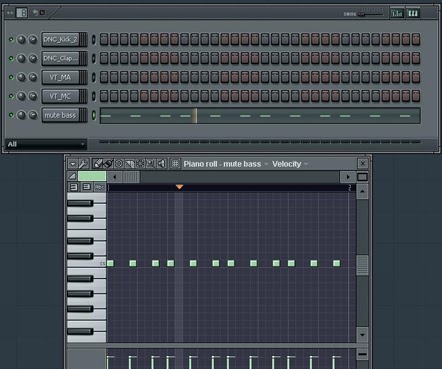Toggle the channel select LED for DNC_Kick_2
The width and height of the screenshot is (442, 369).
coord(94,40)
